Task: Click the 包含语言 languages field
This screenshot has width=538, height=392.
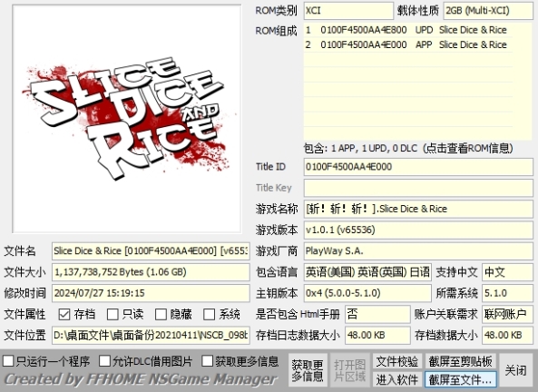Action: [x=367, y=272]
